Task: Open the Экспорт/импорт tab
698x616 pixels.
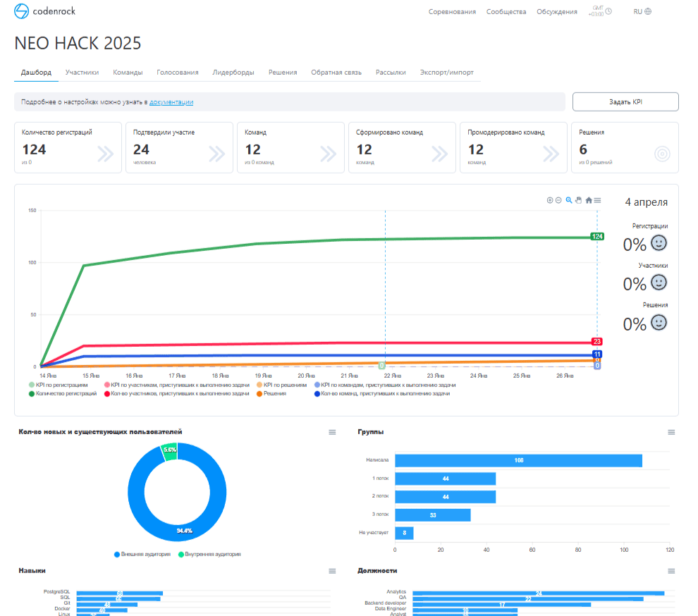Action: tap(446, 72)
